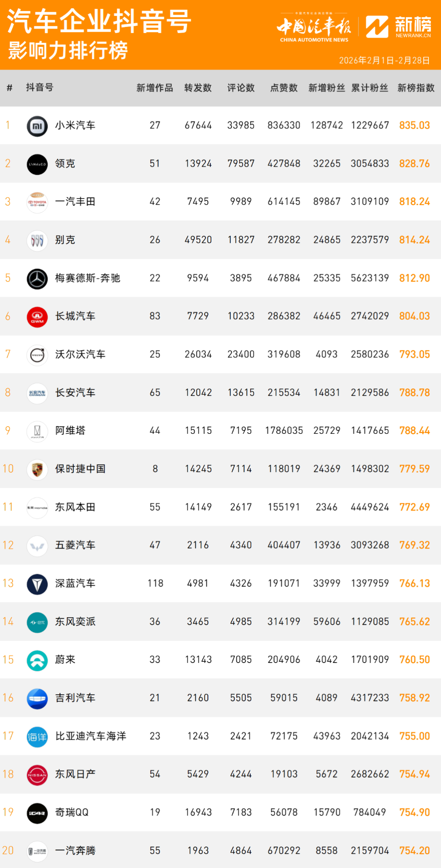This screenshot has height=868, width=441.
Task: Click the Xiaomi 小米汽车 logo icon
Action: (x=37, y=126)
